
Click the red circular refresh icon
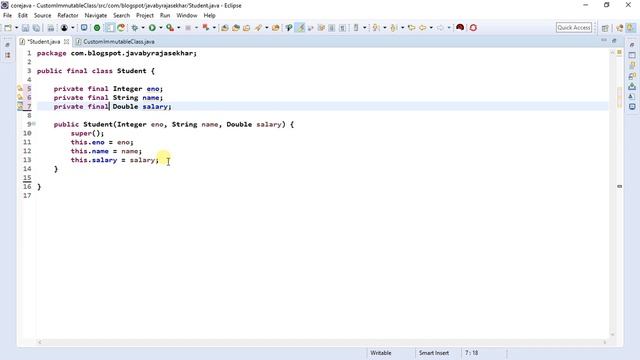(x=473, y=28)
